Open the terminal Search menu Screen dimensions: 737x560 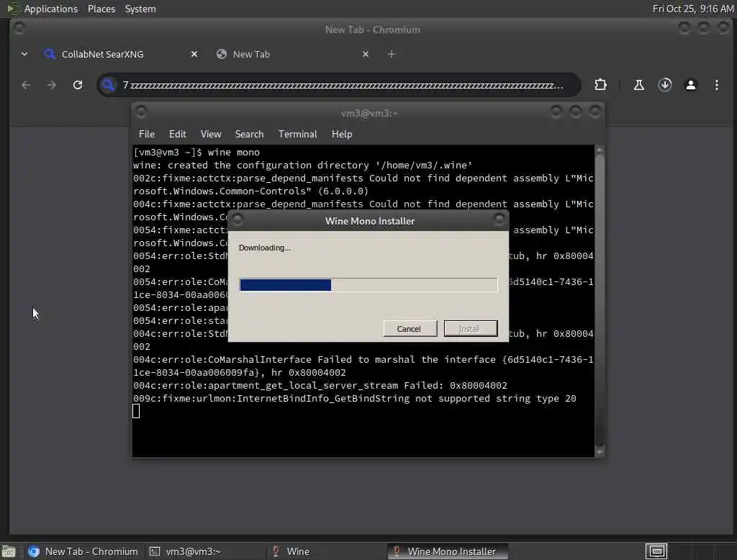(249, 134)
